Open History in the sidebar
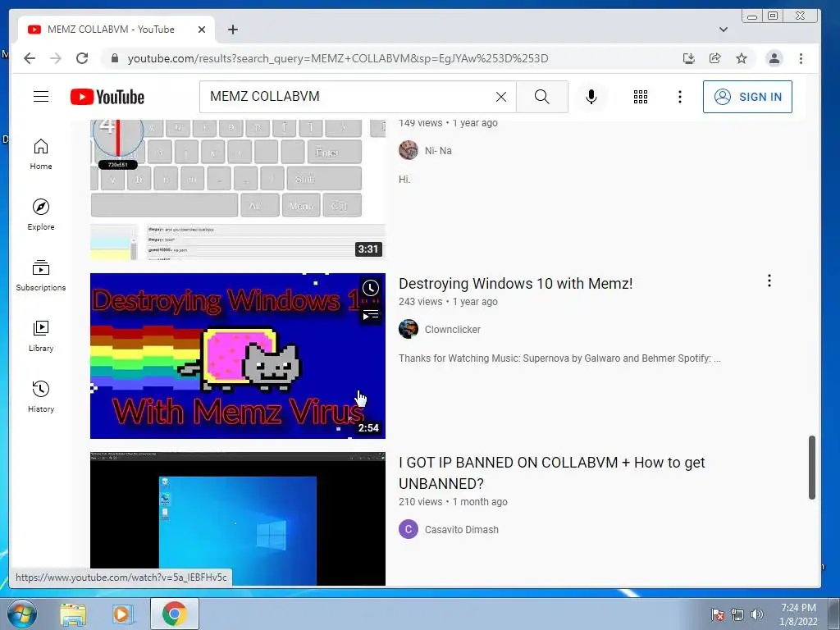The height and width of the screenshot is (630, 840). point(41,396)
